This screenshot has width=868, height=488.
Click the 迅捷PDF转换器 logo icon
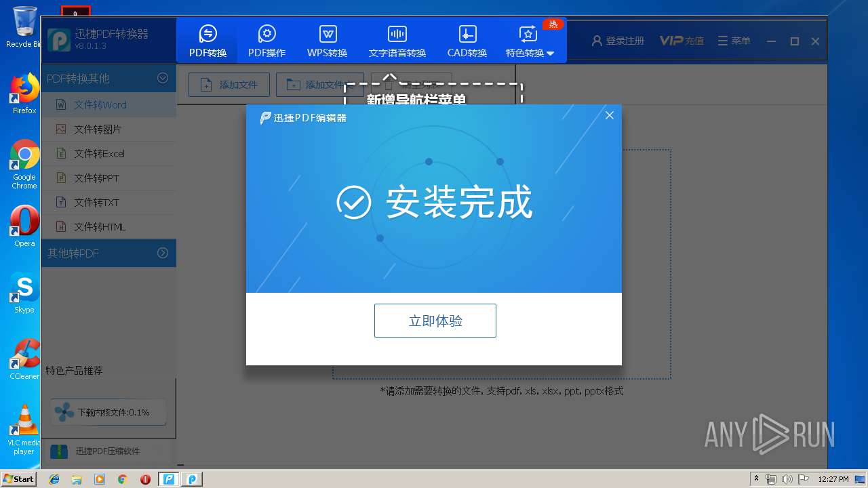[x=59, y=39]
